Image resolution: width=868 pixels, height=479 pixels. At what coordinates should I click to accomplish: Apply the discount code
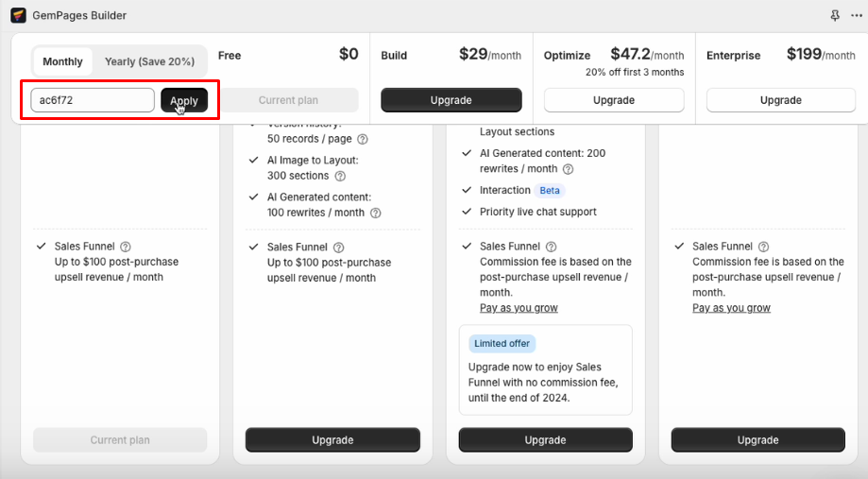pyautogui.click(x=184, y=100)
